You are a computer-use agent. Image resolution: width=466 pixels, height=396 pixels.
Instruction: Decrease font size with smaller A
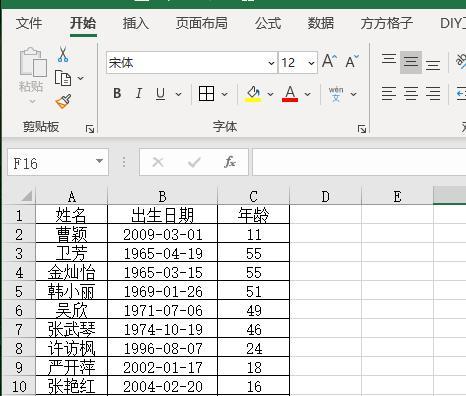pos(352,61)
